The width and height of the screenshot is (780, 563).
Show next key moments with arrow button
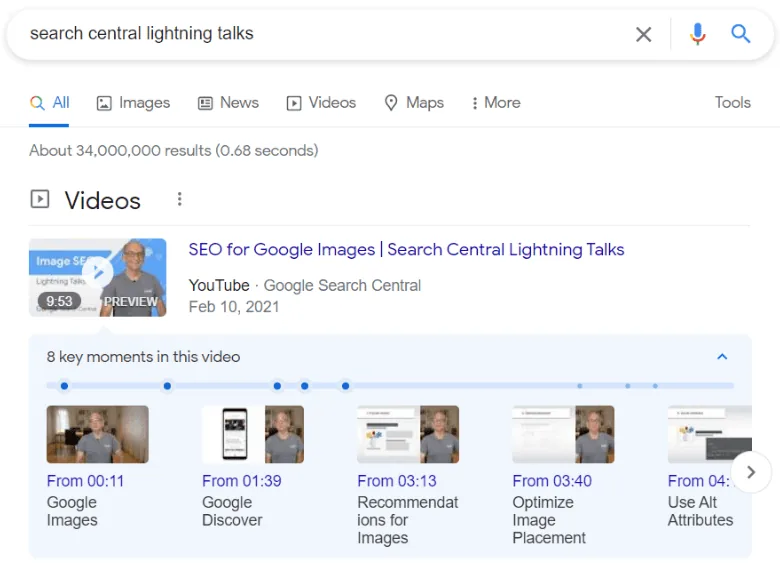pyautogui.click(x=751, y=472)
